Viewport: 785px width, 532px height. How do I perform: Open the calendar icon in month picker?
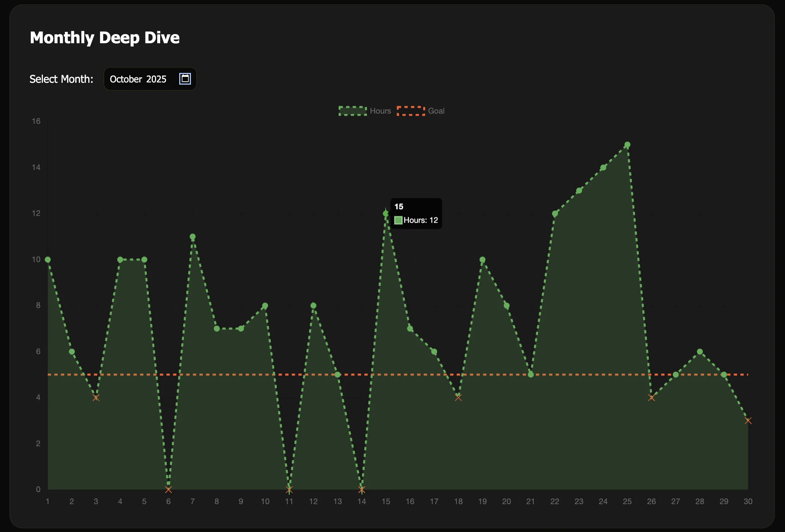185,78
